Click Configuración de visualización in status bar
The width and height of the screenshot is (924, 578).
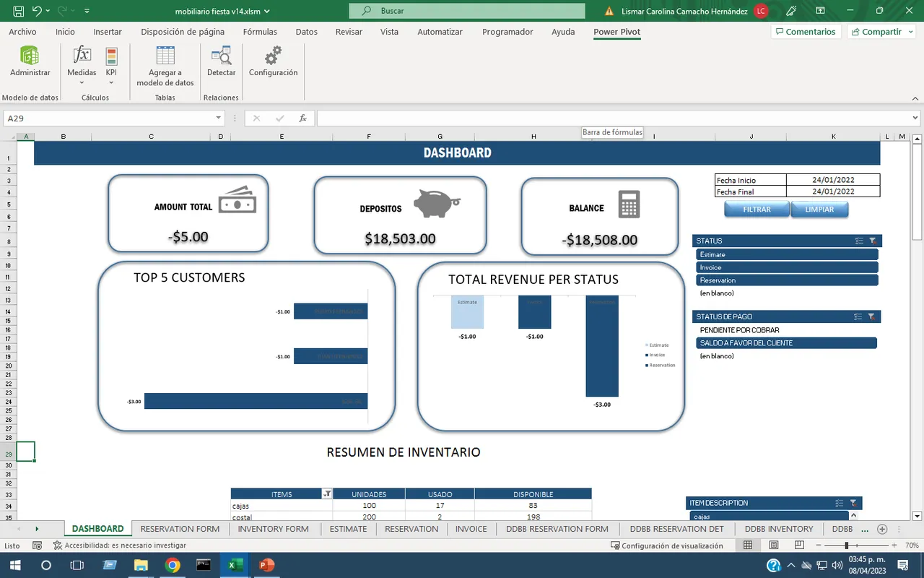(666, 545)
